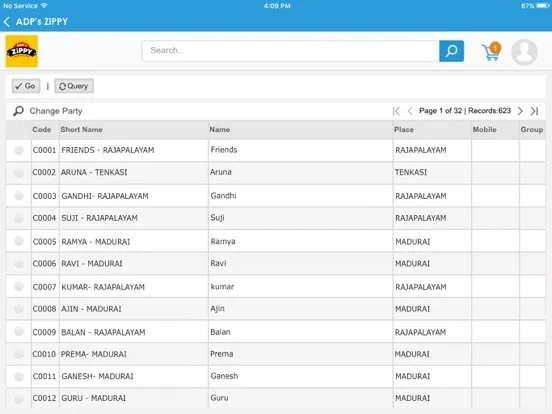The image size is (552, 414).
Task: Sort by Short Name column header
Action: (81, 130)
